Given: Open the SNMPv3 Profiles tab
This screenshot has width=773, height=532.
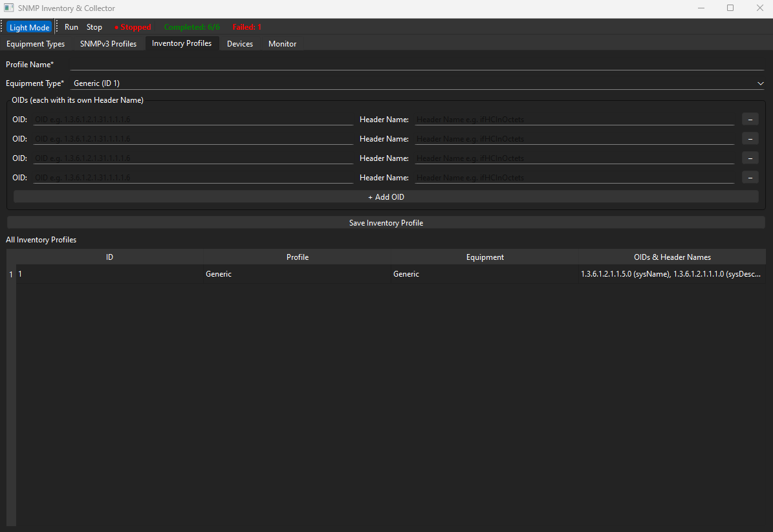Looking at the screenshot, I should click(108, 43).
